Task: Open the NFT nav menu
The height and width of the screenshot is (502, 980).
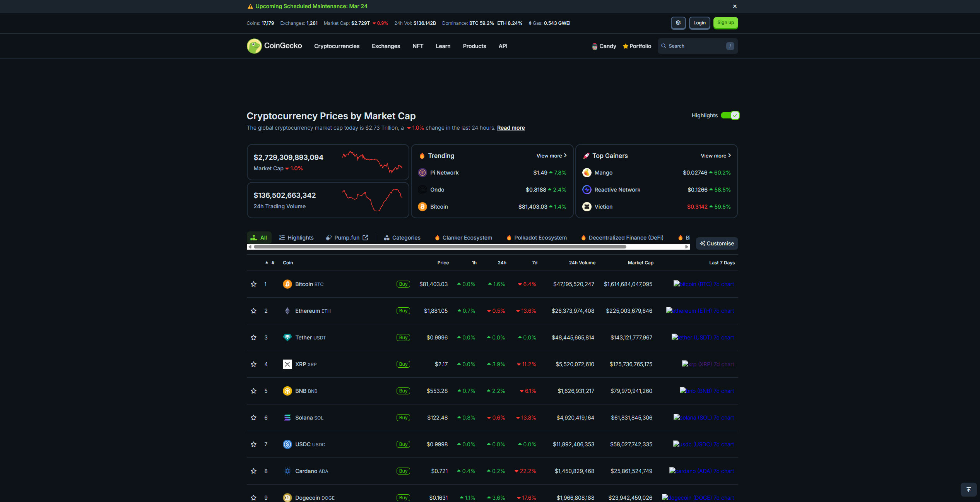Action: click(418, 46)
